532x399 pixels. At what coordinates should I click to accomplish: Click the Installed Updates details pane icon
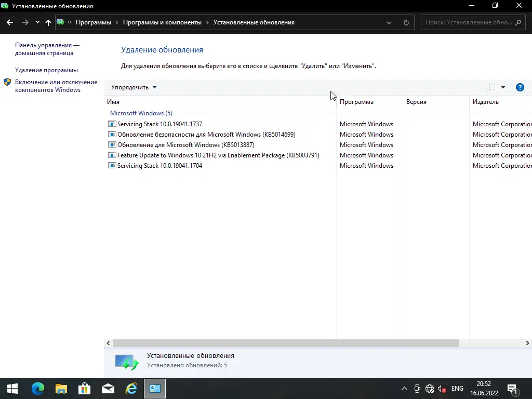click(127, 362)
